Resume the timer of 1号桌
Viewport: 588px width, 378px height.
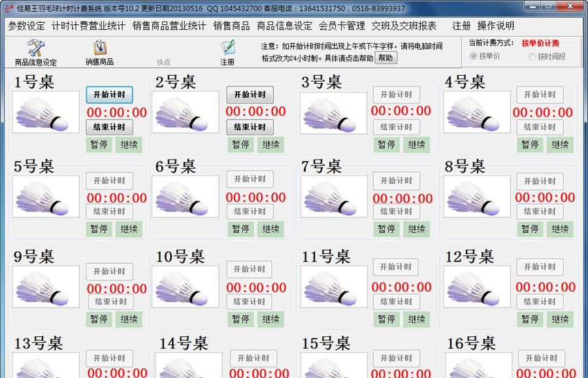[x=129, y=145]
